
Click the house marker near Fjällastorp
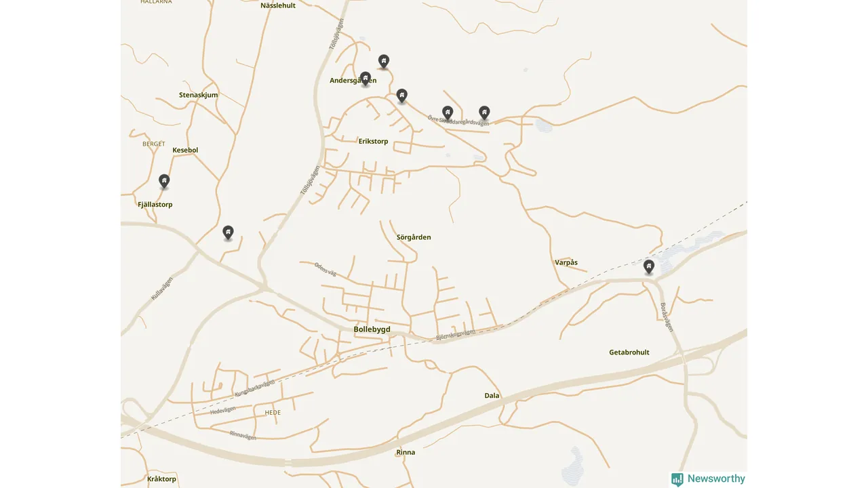click(164, 181)
